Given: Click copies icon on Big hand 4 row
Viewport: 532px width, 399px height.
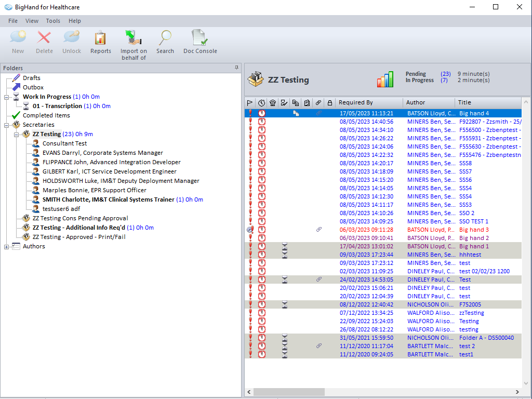Looking at the screenshot, I should pyautogui.click(x=296, y=113).
